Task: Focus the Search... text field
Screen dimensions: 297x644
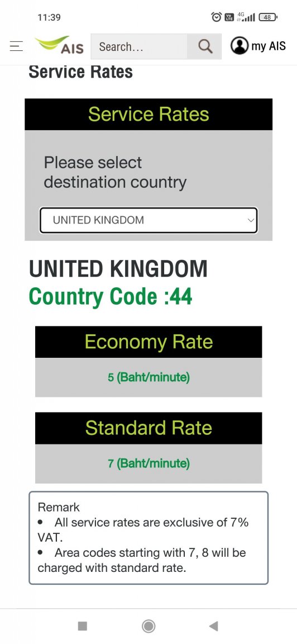Action: click(139, 46)
